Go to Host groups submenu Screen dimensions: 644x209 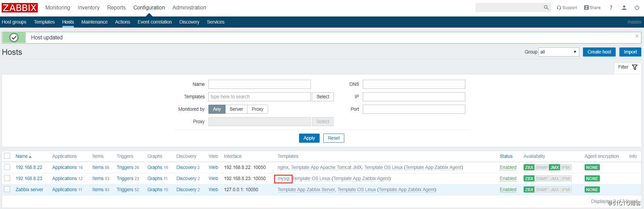[x=14, y=22]
